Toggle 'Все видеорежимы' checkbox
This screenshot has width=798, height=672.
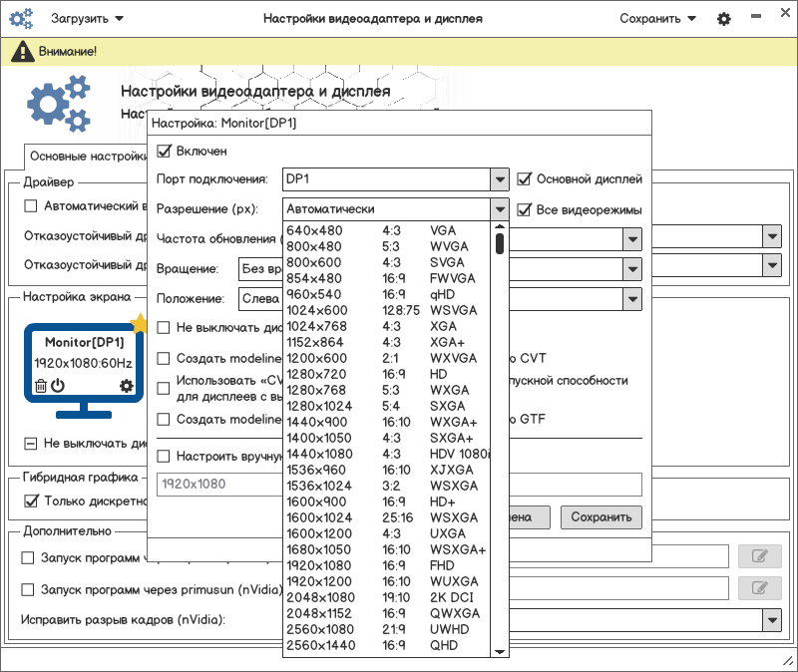526,209
